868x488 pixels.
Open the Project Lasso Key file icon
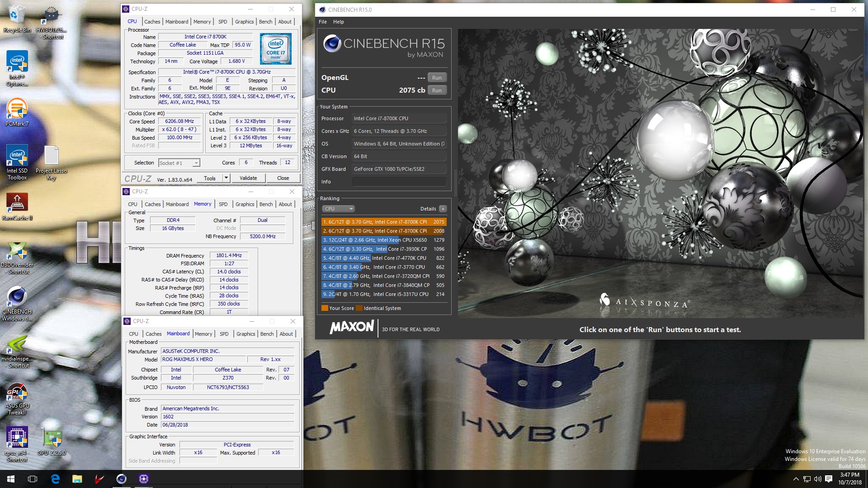(51, 163)
